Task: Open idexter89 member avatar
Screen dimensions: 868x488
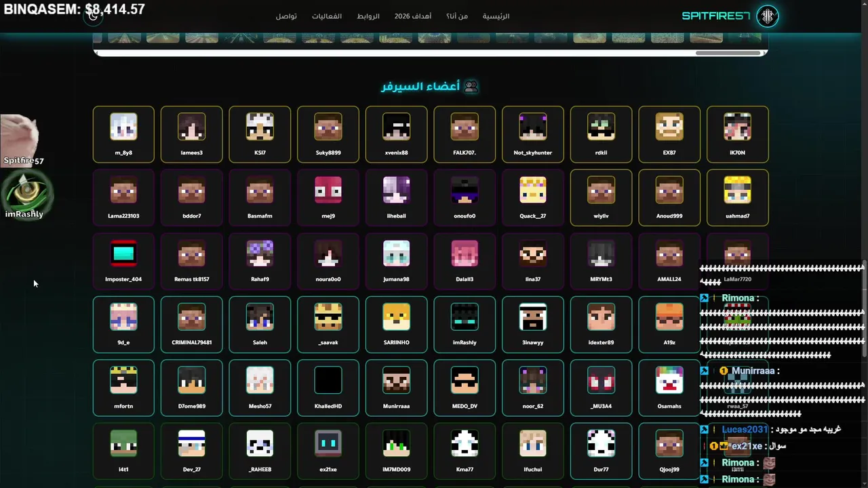Action: [601, 317]
